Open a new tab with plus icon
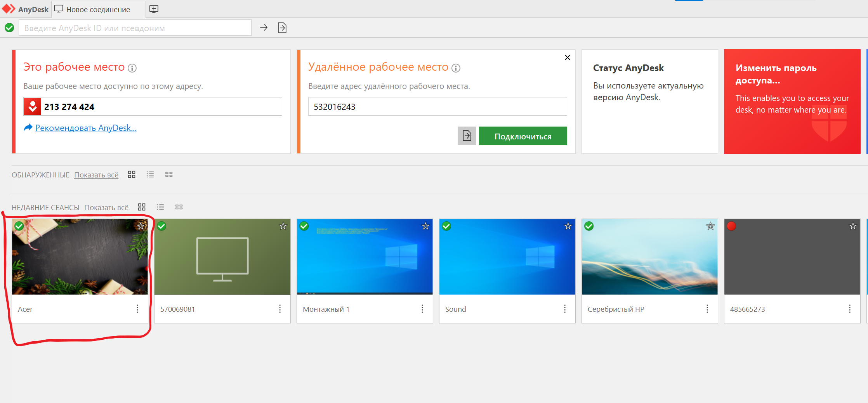The image size is (868, 403). pyautogui.click(x=154, y=9)
